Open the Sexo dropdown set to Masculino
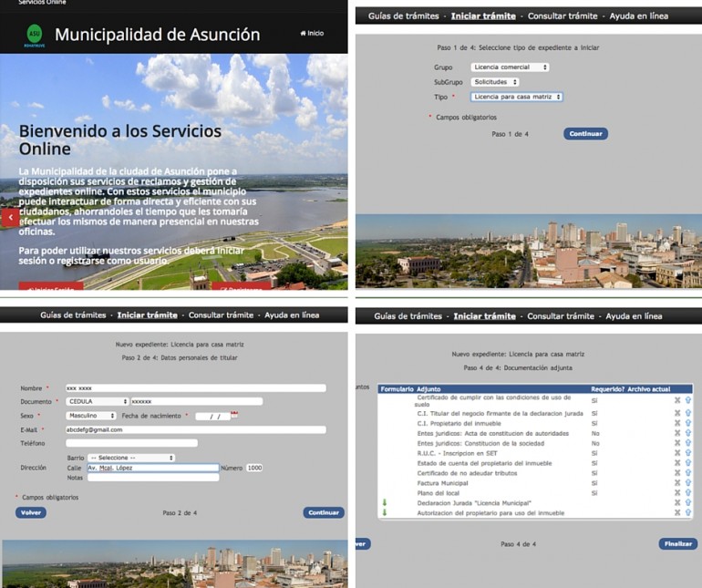 92,416
